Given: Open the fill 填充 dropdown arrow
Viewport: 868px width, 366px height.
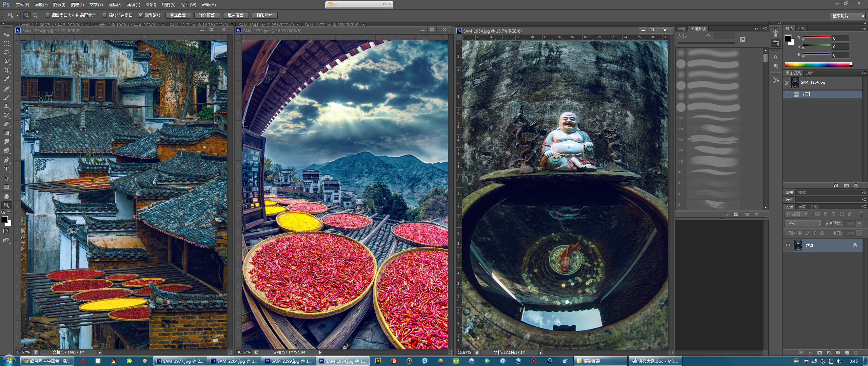Looking at the screenshot, I should [x=860, y=233].
